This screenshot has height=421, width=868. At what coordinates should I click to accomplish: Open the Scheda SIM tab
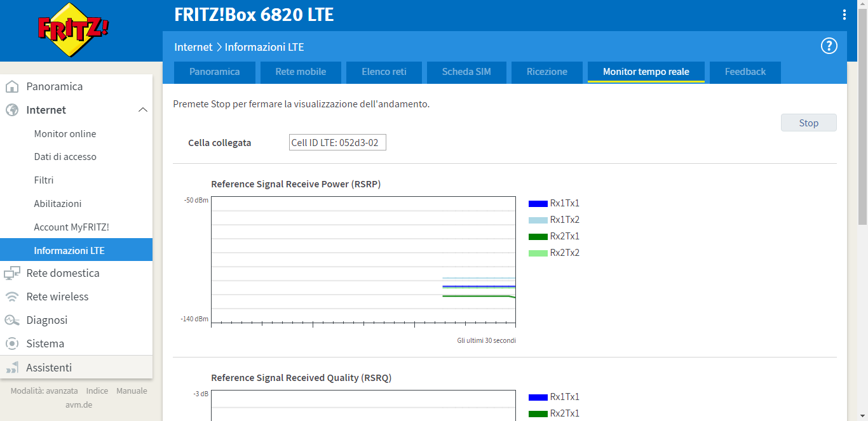(466, 72)
